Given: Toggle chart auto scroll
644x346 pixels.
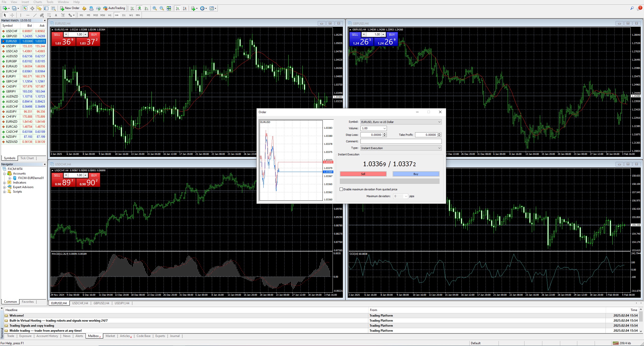Looking at the screenshot, I should pyautogui.click(x=178, y=8).
